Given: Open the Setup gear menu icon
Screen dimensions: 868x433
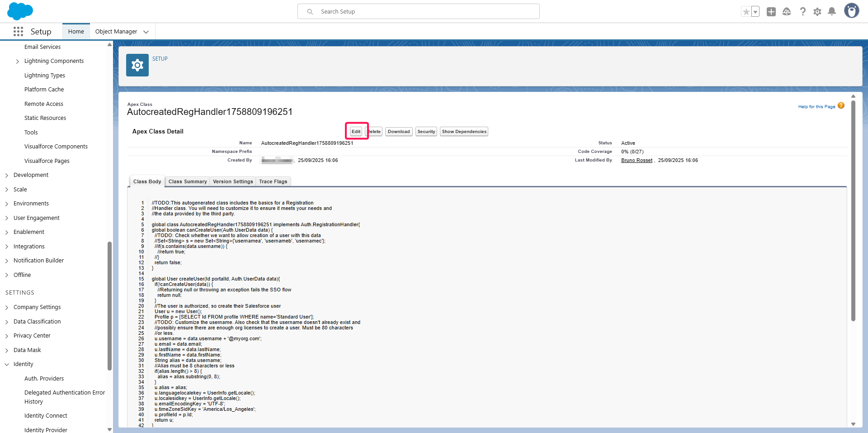Looking at the screenshot, I should pos(817,12).
